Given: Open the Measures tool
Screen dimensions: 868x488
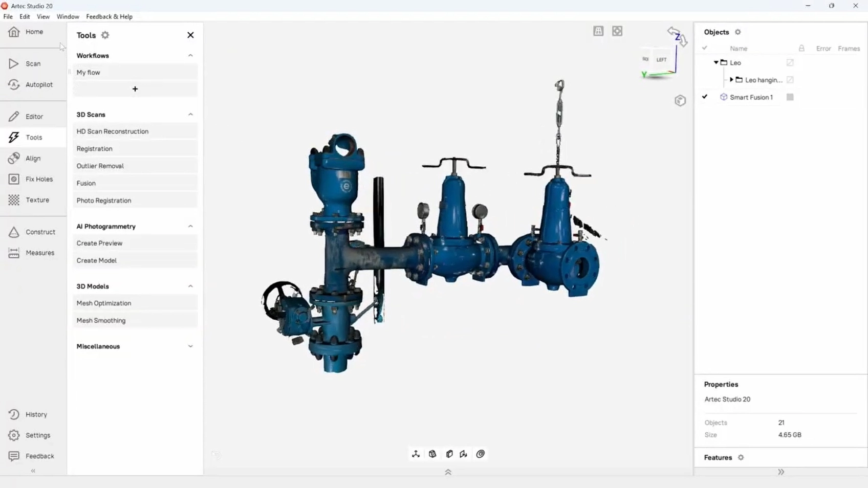Looking at the screenshot, I should click(39, 253).
